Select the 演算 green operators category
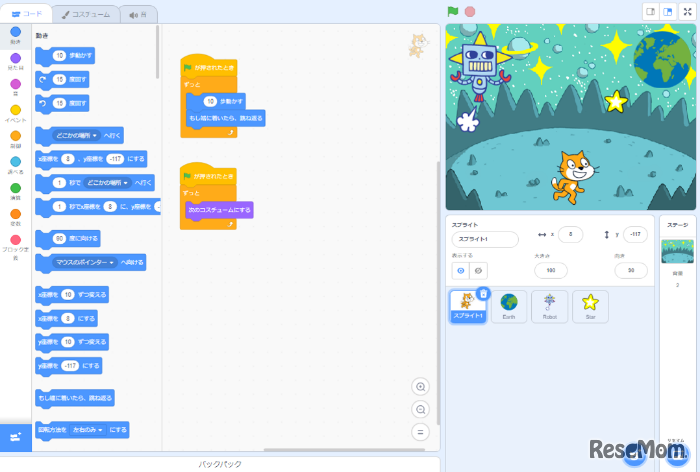 tap(16, 188)
